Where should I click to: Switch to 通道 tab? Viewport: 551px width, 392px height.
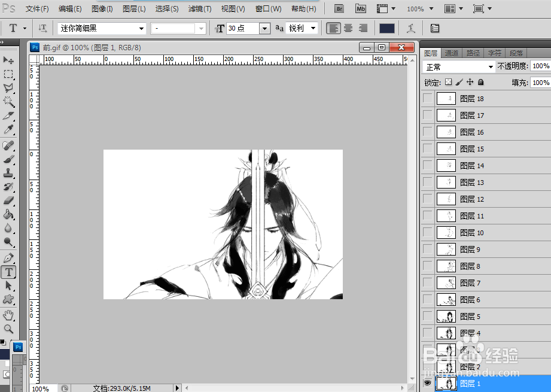(x=451, y=53)
